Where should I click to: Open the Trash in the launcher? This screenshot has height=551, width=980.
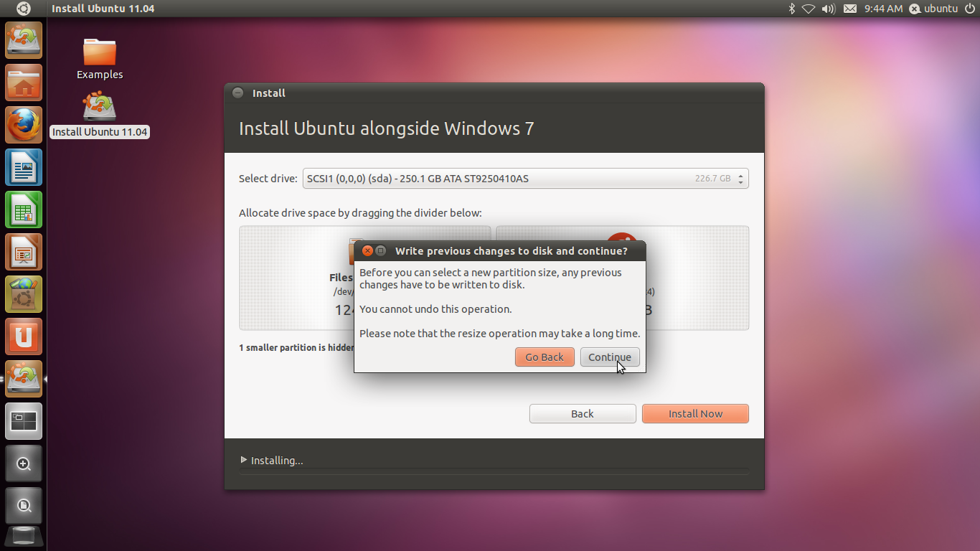(24, 537)
